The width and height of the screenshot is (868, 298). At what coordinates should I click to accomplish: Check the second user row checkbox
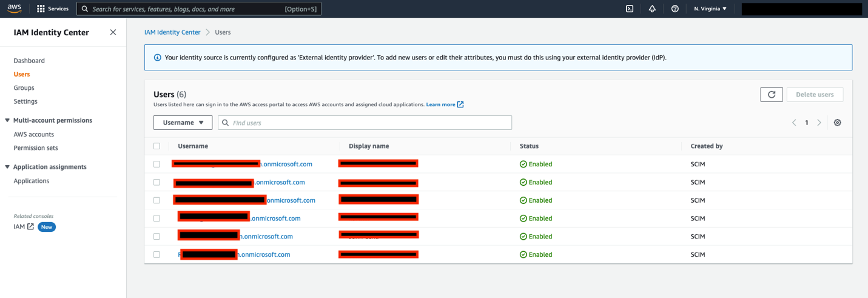156,182
